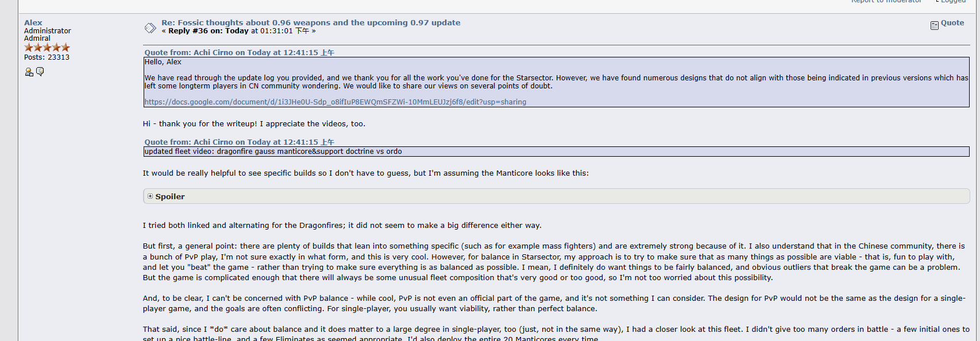This screenshot has height=341, width=980.
Task: Open the second 'Quote from: Achi Cirno' link
Action: 239,142
